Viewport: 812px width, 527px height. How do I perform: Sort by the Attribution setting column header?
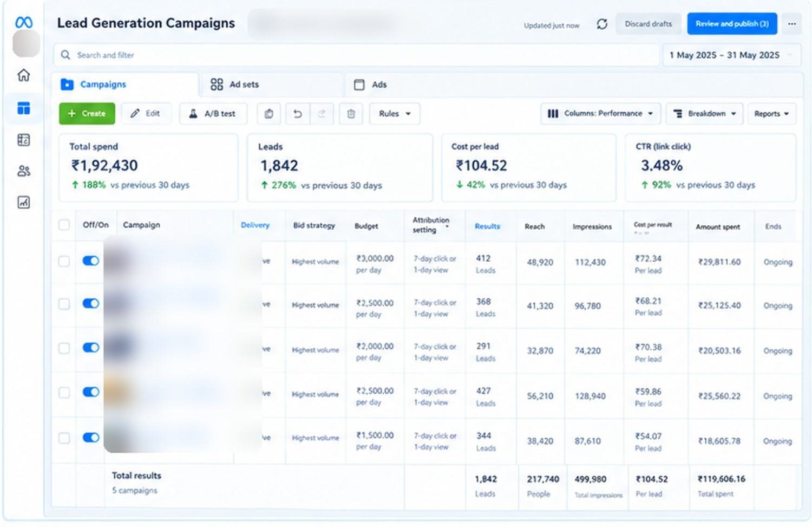pos(431,225)
